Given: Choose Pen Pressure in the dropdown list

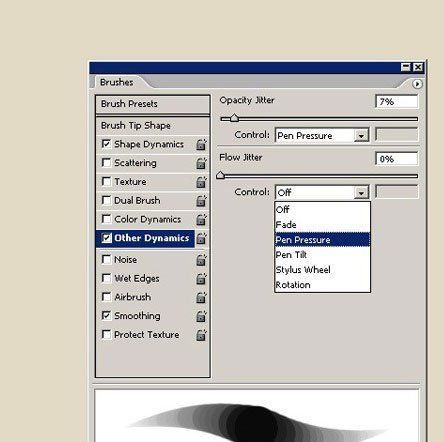Looking at the screenshot, I should [x=322, y=240].
